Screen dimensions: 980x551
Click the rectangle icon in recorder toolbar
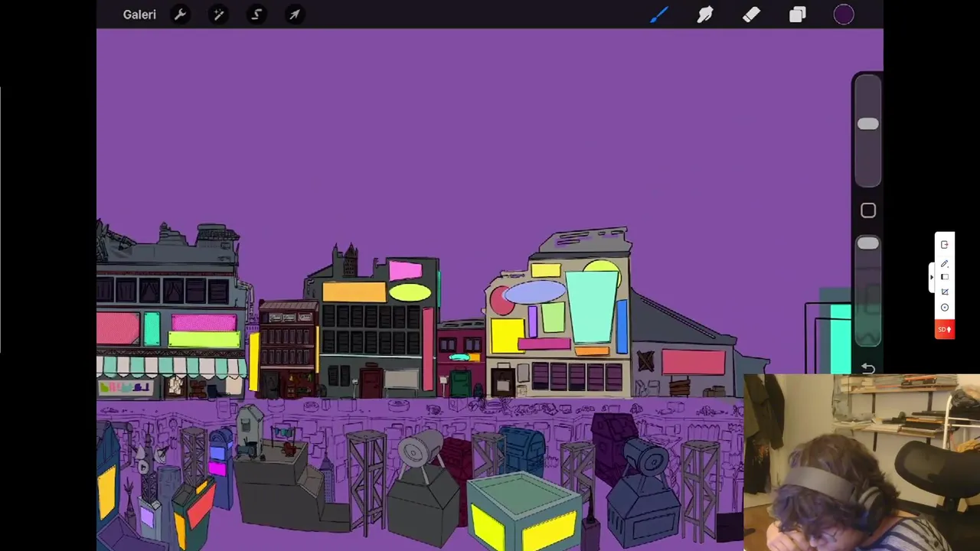click(x=944, y=277)
